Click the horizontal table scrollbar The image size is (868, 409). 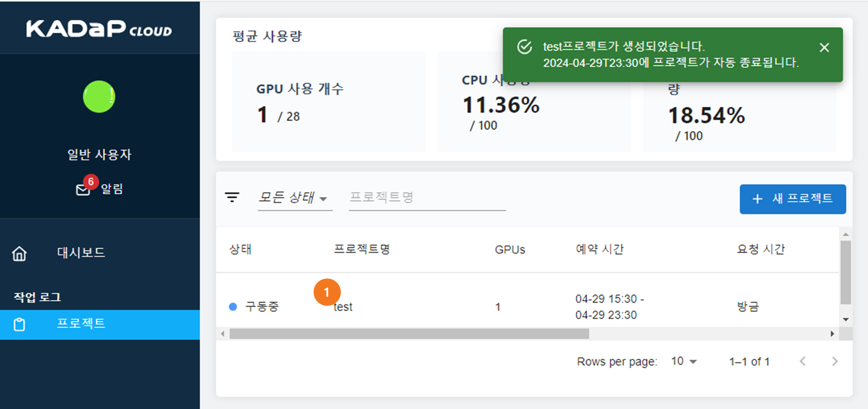pos(409,334)
